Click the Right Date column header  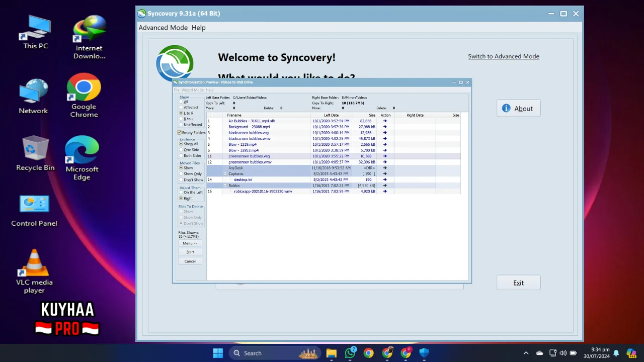[415, 115]
